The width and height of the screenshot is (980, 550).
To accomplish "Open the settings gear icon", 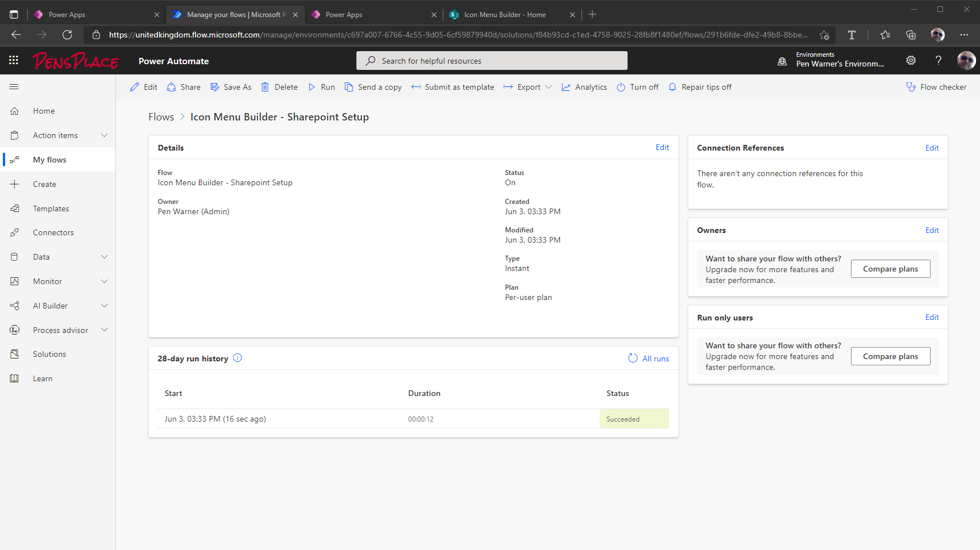I will point(911,60).
